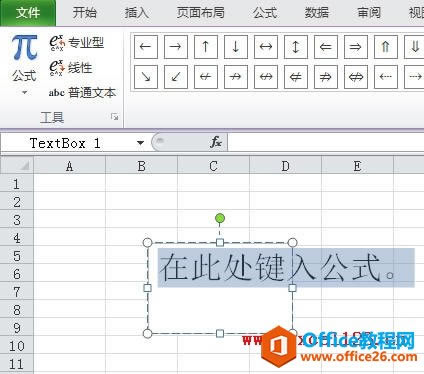Insert the down arrow ↓ symbol

coord(236,47)
